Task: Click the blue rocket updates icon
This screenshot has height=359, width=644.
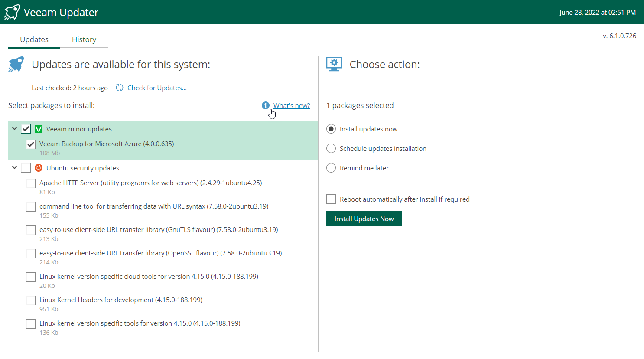Action: [16, 64]
